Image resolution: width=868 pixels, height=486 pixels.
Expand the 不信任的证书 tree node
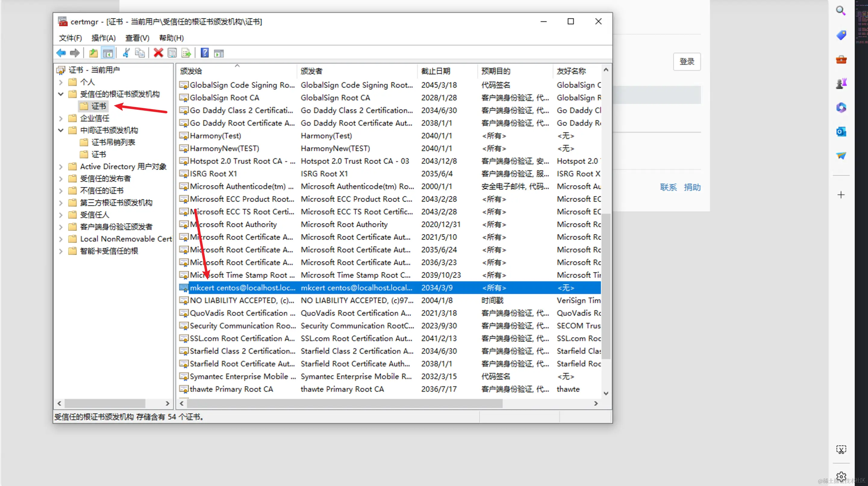(x=61, y=191)
